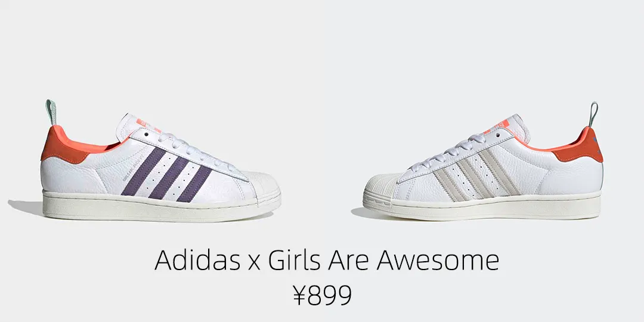Tap the mint pull loop on left shoe
Viewport: 644px width, 322px height.
pos(51,112)
